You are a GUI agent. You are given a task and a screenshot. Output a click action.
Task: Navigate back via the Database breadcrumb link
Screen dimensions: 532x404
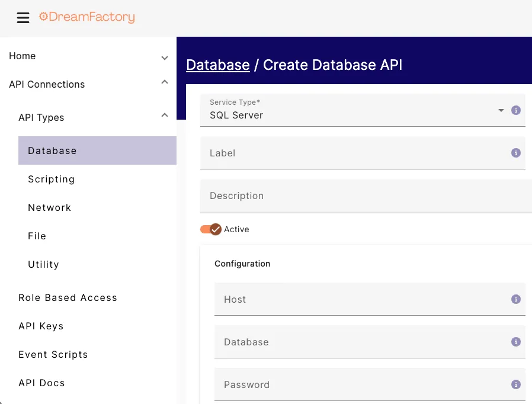[217, 65]
